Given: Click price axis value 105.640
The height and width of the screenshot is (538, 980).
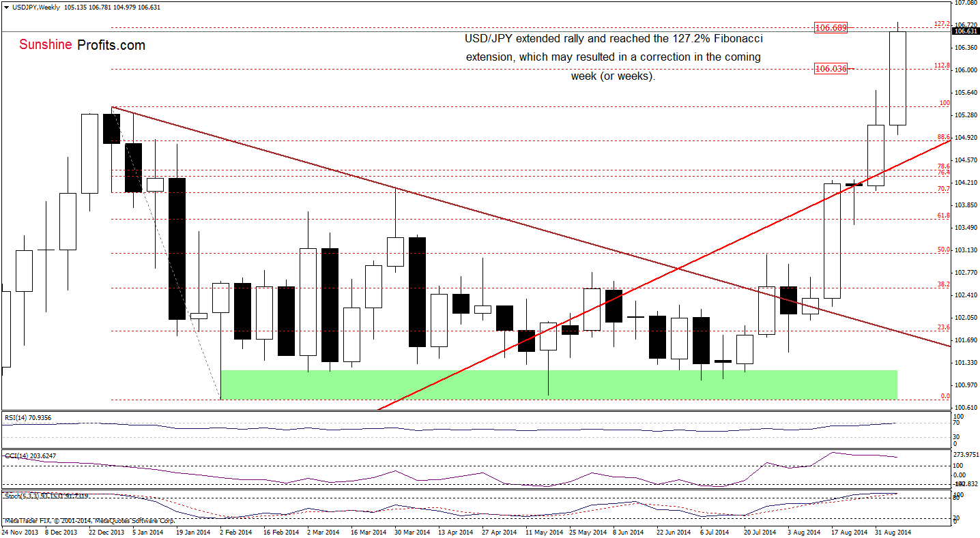Looking at the screenshot, I should coord(966,93).
